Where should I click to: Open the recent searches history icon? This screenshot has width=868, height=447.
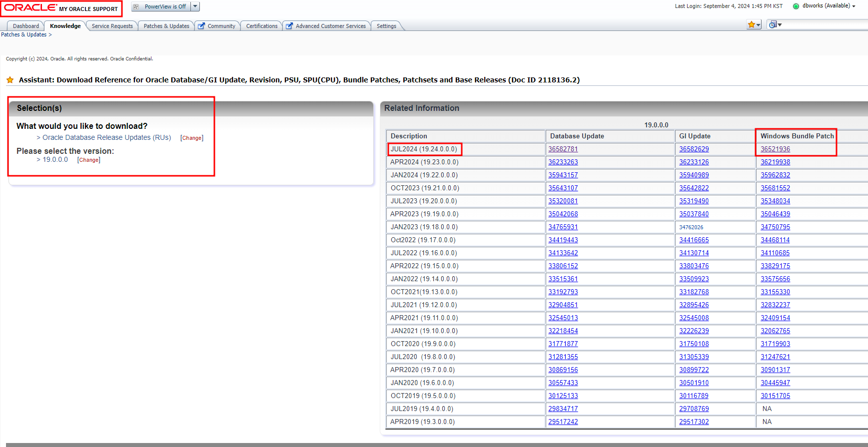[x=775, y=24]
